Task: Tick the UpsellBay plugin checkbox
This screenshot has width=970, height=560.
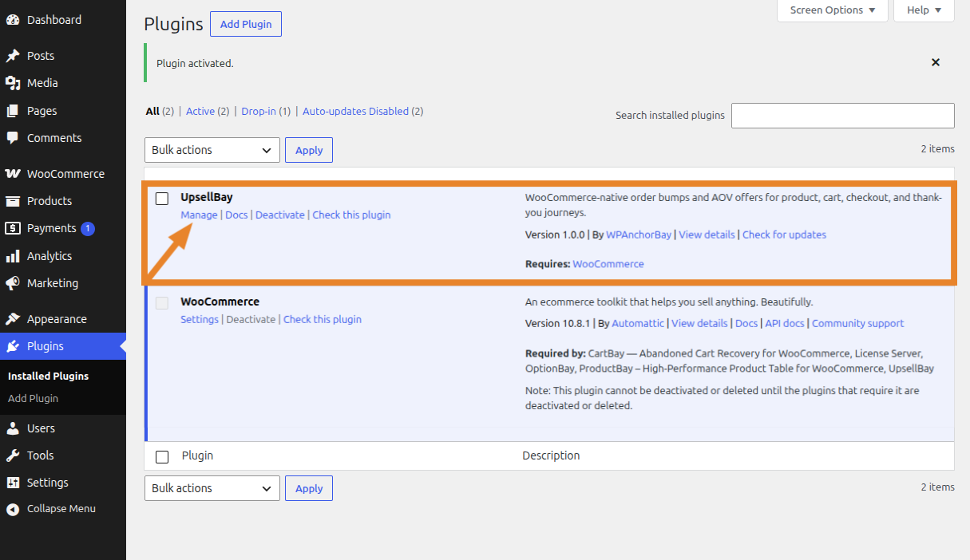Action: (x=162, y=198)
